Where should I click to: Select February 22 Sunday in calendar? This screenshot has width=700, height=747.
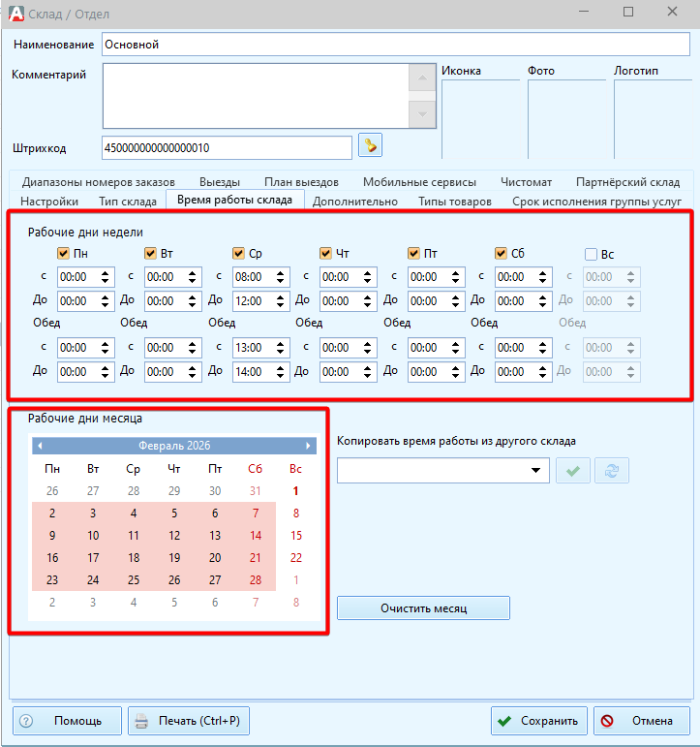296,558
